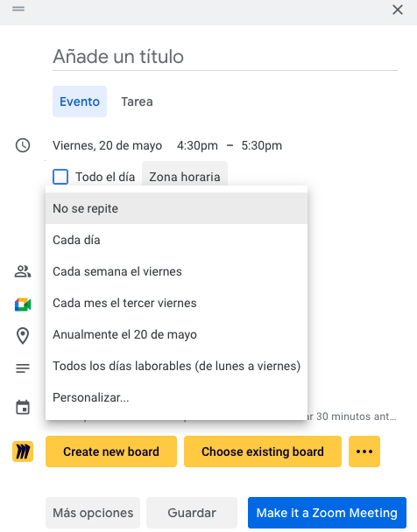Screen dimensions: 417x532
Task: Open the Zona horaria selector
Action: coord(185,177)
